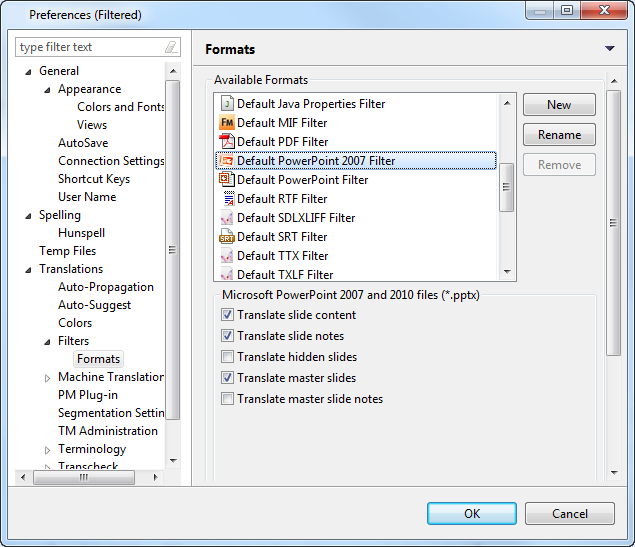Click the Formats page vertical scrollbar thumb

[614, 223]
